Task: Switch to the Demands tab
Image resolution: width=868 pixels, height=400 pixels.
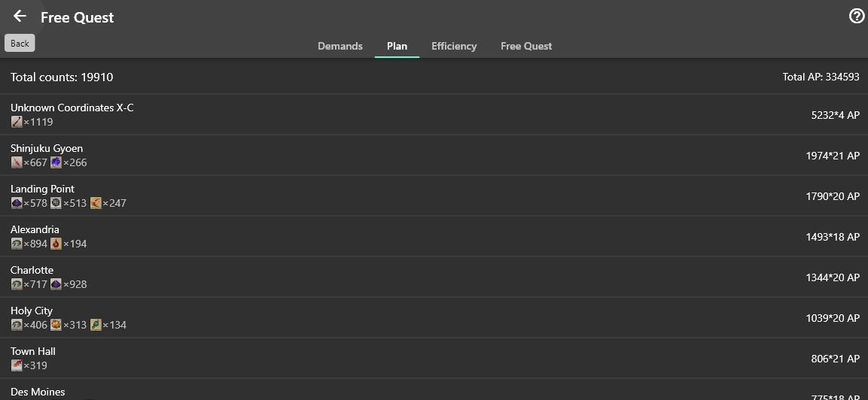Action: (340, 46)
